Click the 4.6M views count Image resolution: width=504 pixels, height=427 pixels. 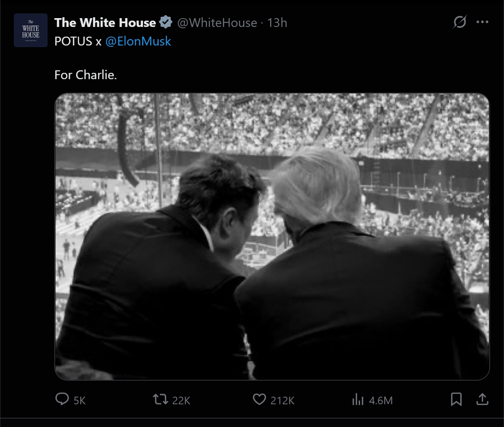pyautogui.click(x=381, y=400)
